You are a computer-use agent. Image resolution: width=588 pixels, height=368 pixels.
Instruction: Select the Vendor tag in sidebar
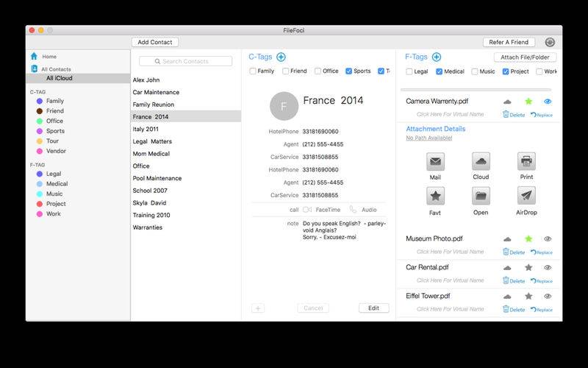[56, 151]
